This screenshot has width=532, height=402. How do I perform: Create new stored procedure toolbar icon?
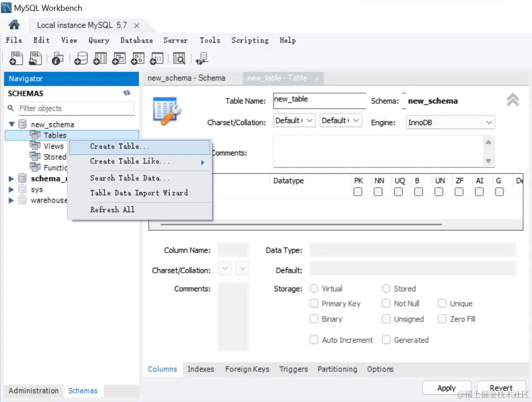pyautogui.click(x=138, y=59)
